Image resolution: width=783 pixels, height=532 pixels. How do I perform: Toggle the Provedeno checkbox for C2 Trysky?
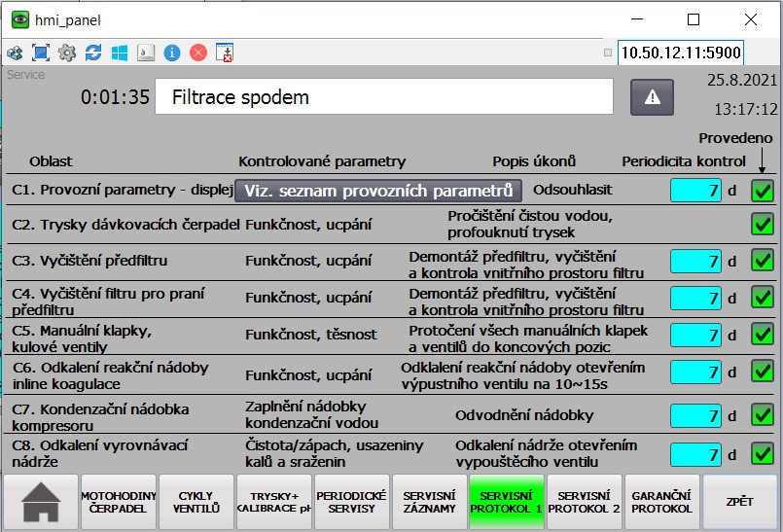pyautogui.click(x=763, y=225)
